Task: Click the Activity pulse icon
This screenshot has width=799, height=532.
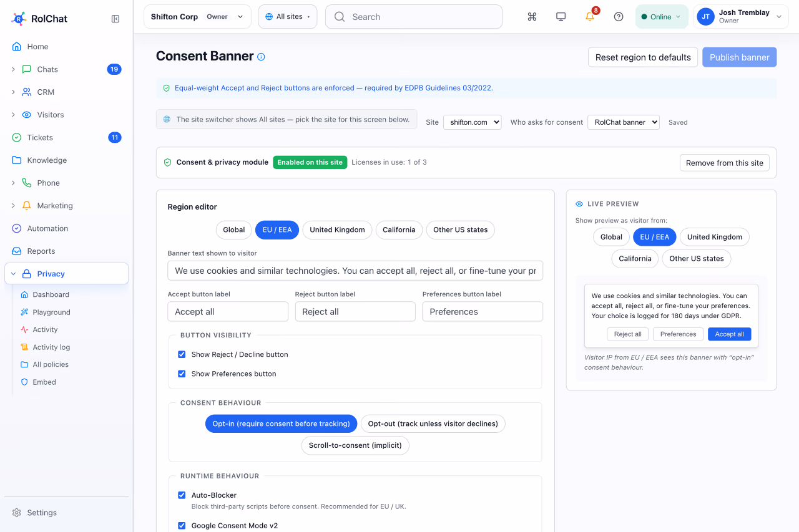Action: pyautogui.click(x=24, y=329)
